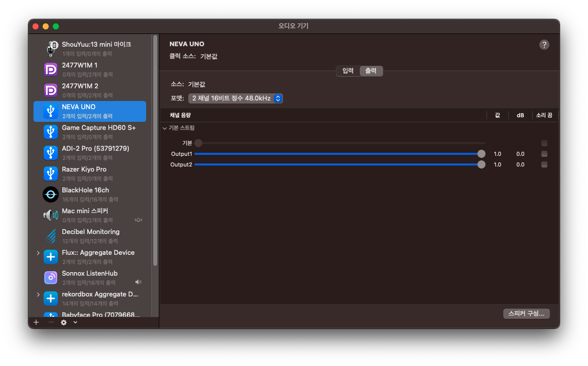Select the 'Decibel Monitoring' device row text
This screenshot has width=588, height=366.
click(91, 232)
